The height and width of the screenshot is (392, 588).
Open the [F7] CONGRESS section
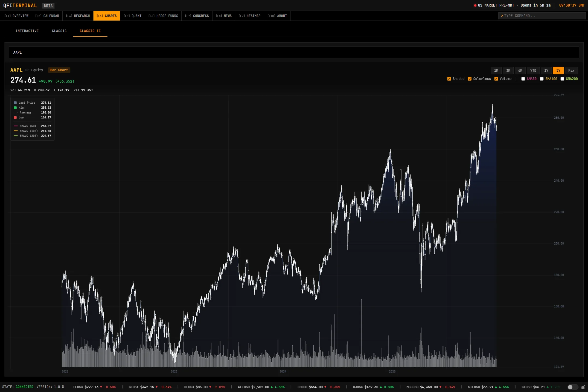pyautogui.click(x=197, y=16)
